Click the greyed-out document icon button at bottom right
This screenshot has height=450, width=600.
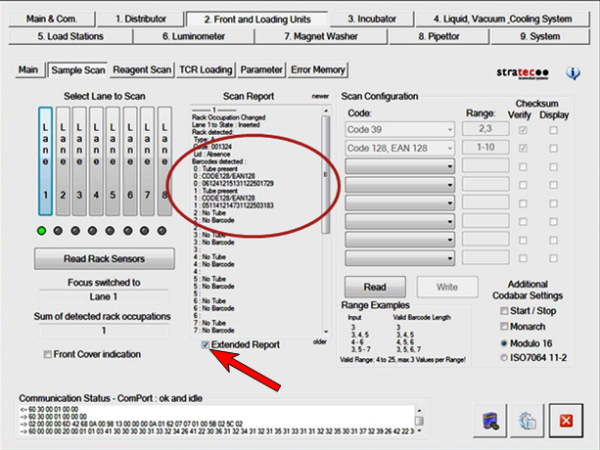coord(528,420)
